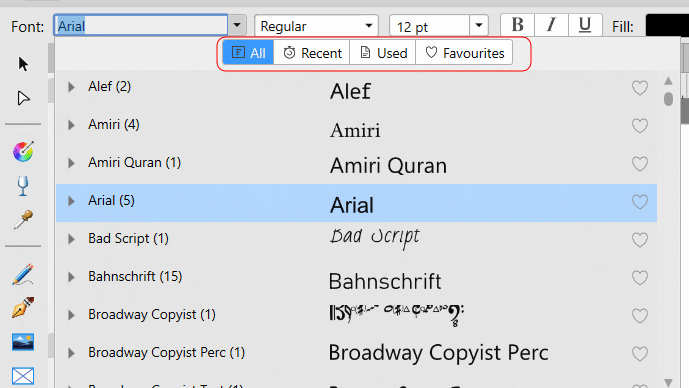Favourite the Broadway Copyist font heart
689x388 pixels.
click(x=640, y=316)
